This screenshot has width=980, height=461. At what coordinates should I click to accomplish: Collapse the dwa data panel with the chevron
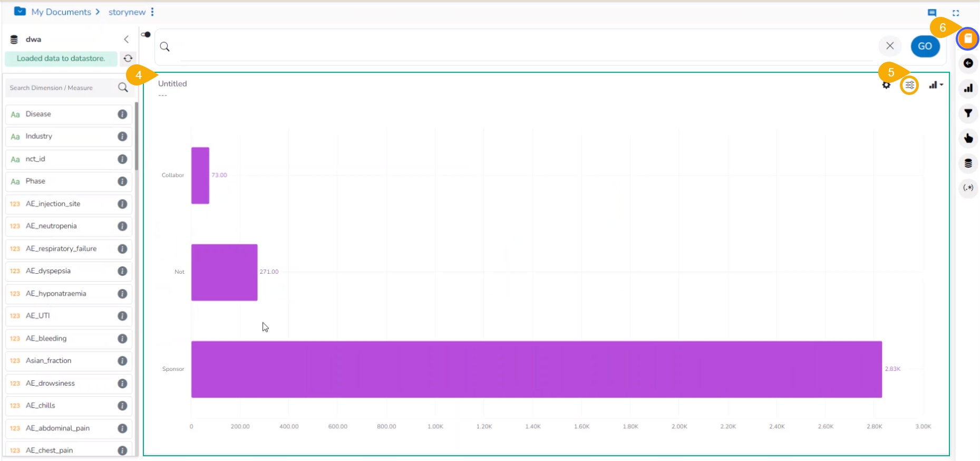tap(127, 40)
